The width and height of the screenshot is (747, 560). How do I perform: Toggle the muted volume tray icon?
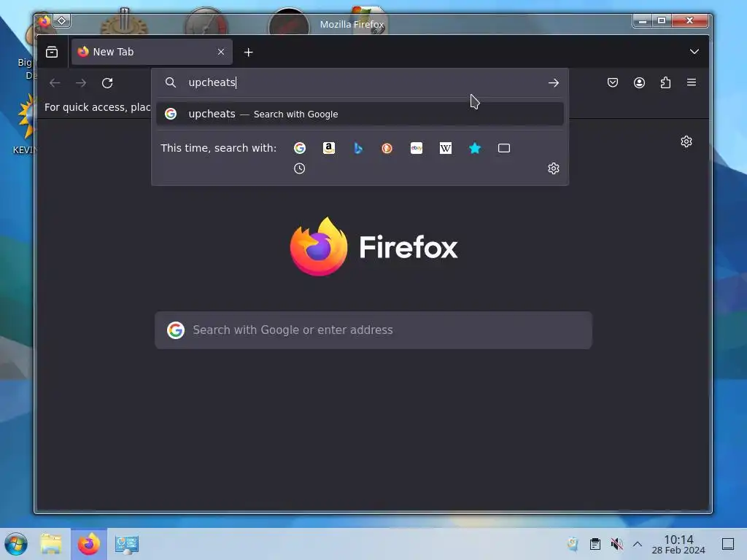click(x=616, y=544)
